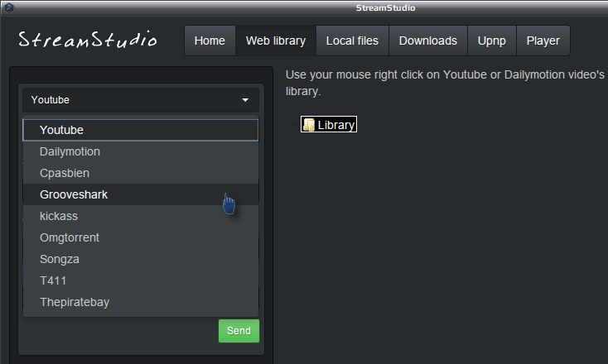Choose T411 from the source list
The height and width of the screenshot is (364, 608).
(x=141, y=280)
